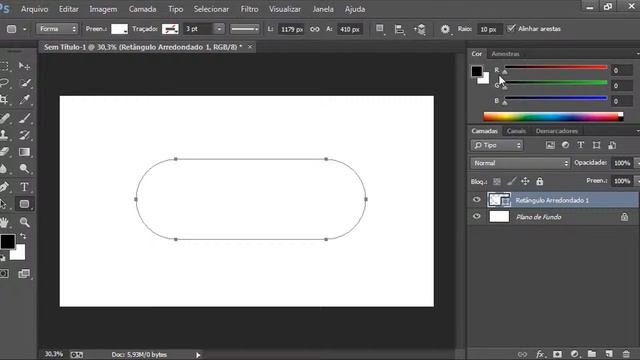
Task: Click the Retângulo Arredondado 1 layer thumbnail
Action: pyautogui.click(x=499, y=200)
